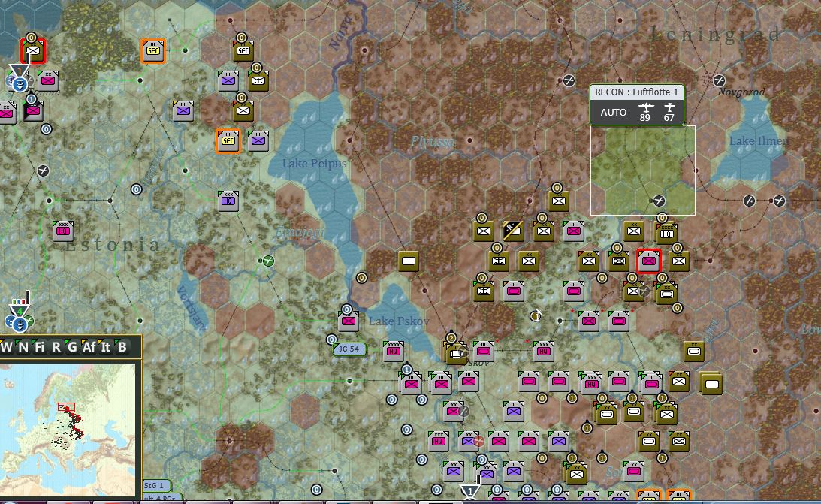Select the stacked blank Soviet counter at right

click(x=711, y=383)
